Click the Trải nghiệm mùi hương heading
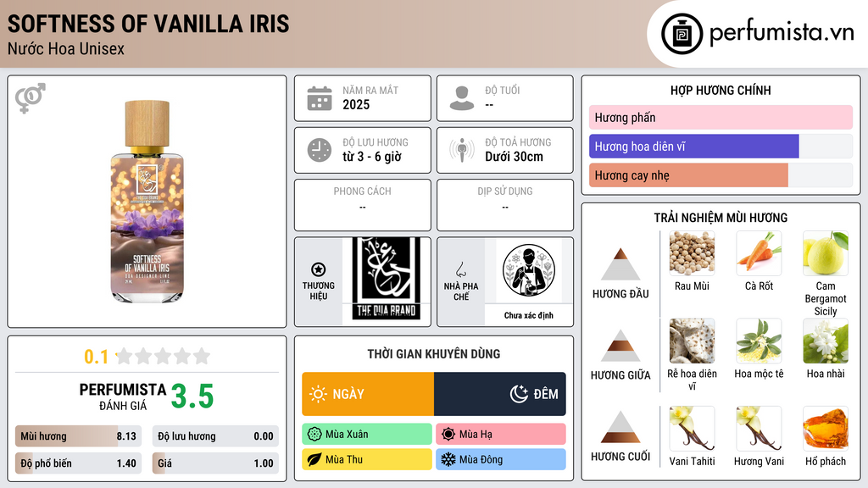The image size is (868, 488). [x=721, y=218]
